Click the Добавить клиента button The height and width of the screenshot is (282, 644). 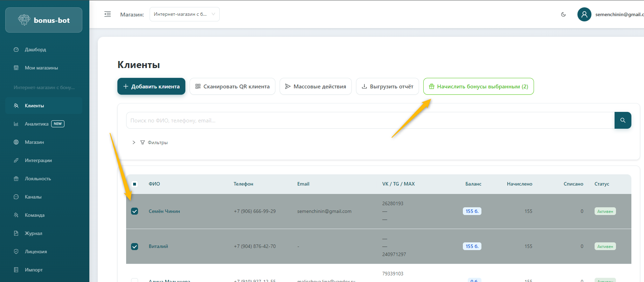click(151, 86)
